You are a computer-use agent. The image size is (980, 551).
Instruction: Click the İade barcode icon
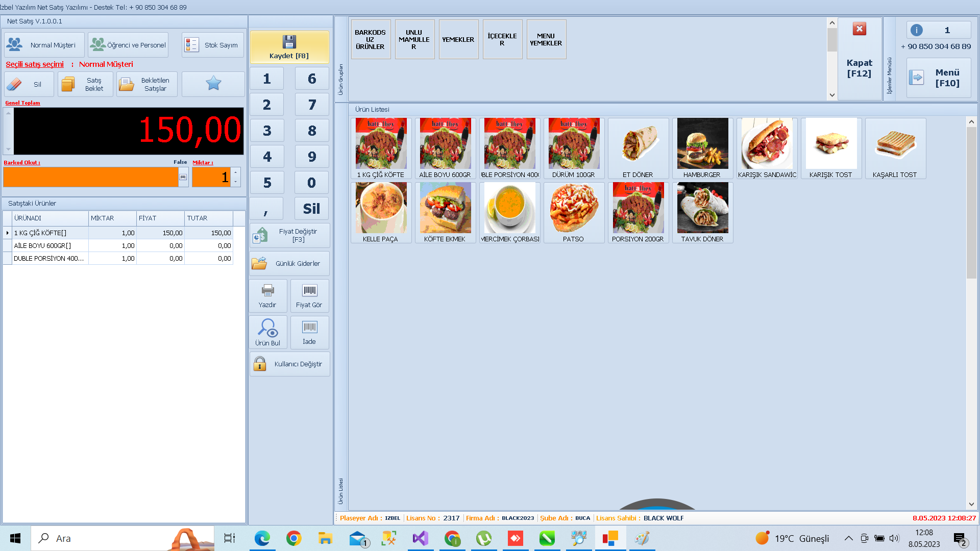[309, 327]
